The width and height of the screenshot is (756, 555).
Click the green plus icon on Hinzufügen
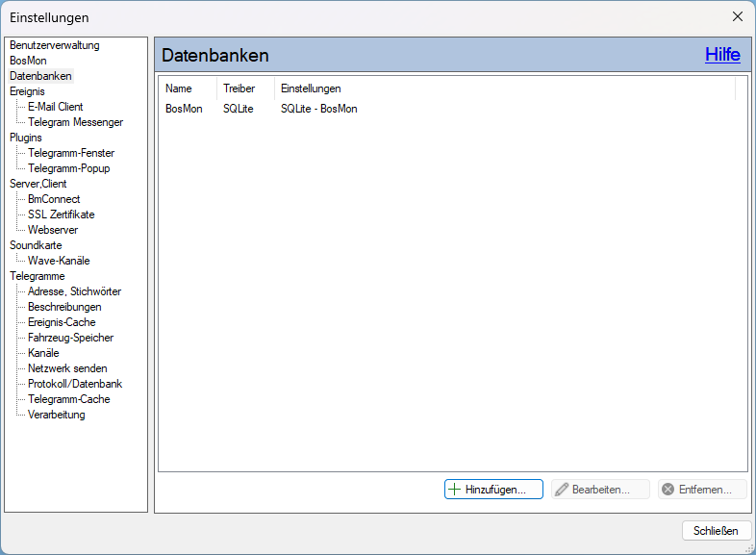[454, 490]
